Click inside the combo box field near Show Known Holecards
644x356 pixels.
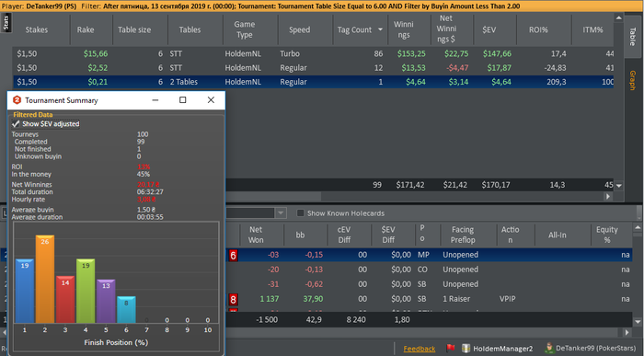point(249,213)
